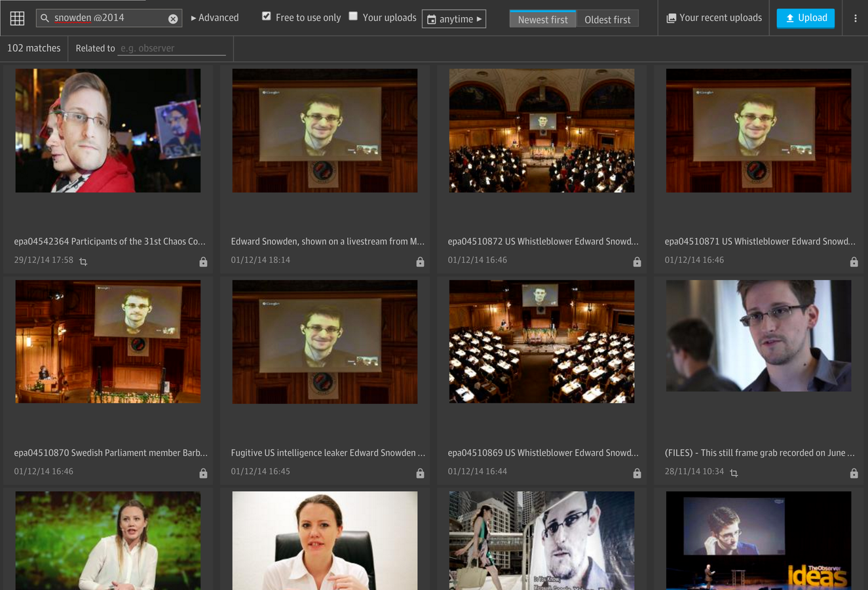Click lock icon on Fugitive US intelligence card
The image size is (868, 590).
point(420,473)
